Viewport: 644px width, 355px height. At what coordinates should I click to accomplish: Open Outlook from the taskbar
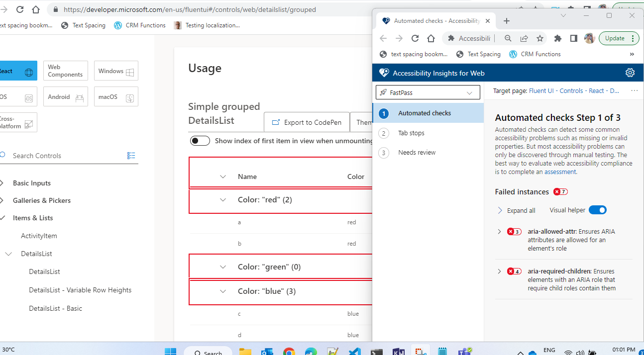point(267,351)
